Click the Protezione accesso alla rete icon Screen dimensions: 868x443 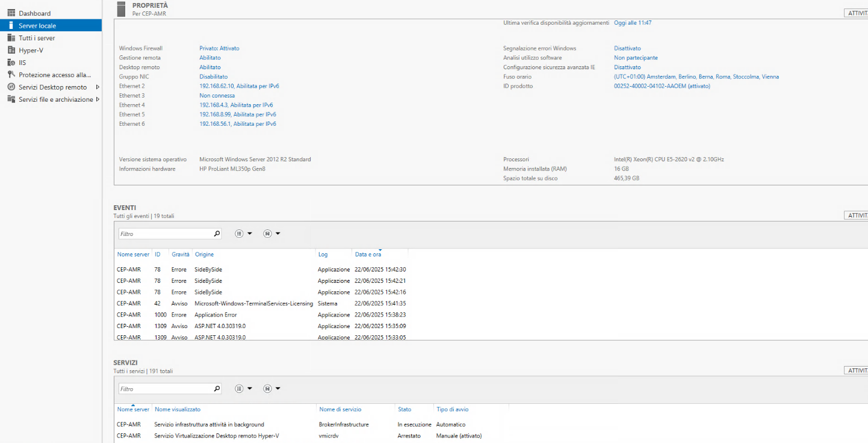click(x=11, y=75)
